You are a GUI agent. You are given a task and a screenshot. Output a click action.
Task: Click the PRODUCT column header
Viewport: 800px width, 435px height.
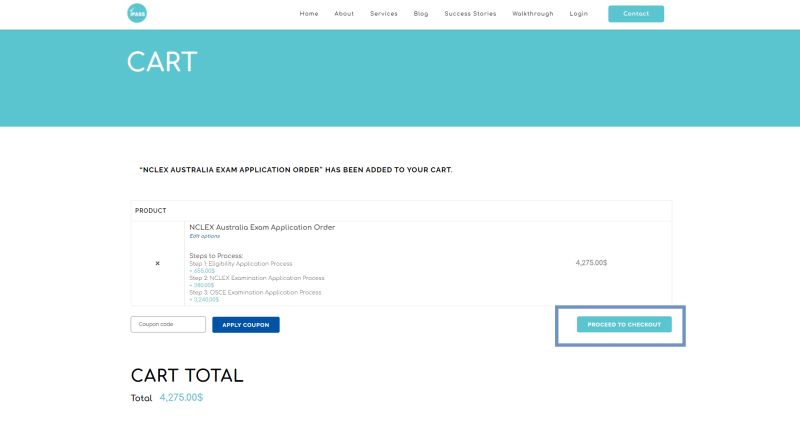[x=151, y=211]
